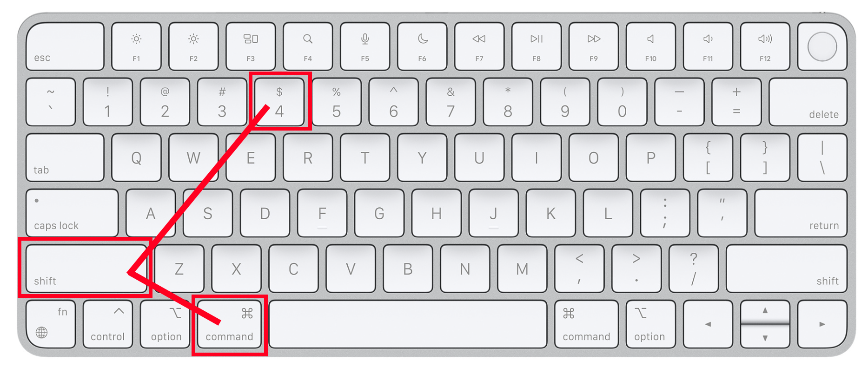
Task: Toggle the caps lock key
Action: point(72,213)
